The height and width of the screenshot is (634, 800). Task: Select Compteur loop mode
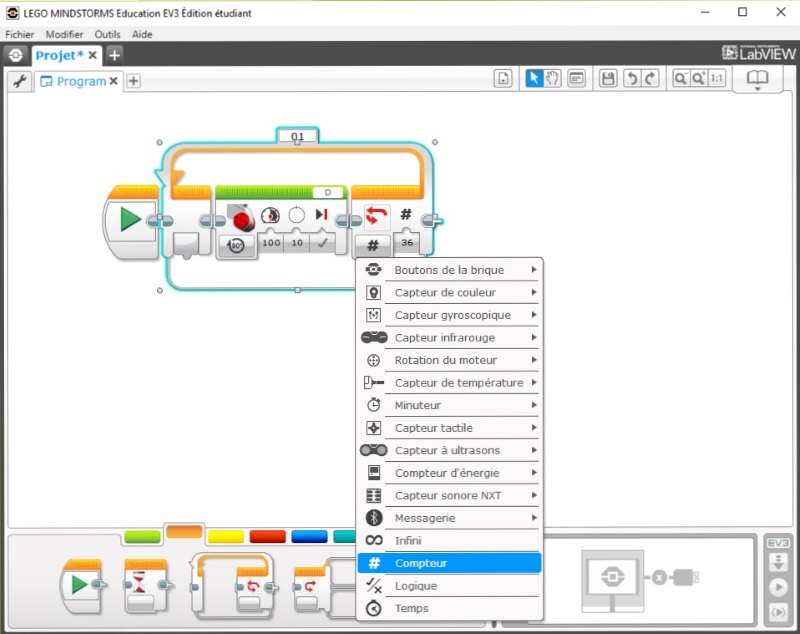tap(449, 563)
